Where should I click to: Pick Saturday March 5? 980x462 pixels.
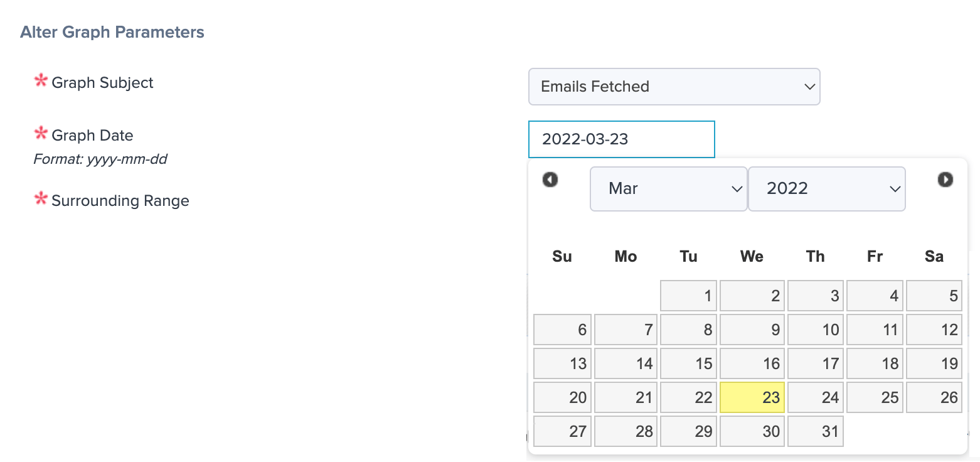[x=934, y=296]
